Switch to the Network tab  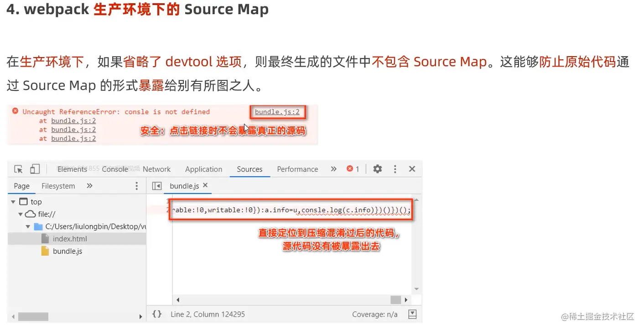[156, 169]
